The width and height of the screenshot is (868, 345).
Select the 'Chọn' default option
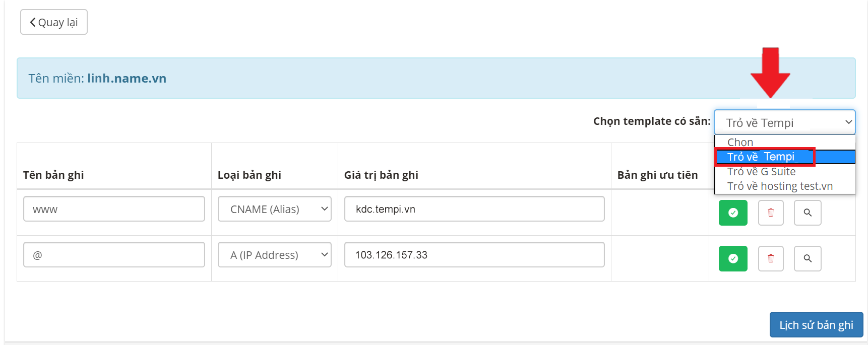click(740, 143)
